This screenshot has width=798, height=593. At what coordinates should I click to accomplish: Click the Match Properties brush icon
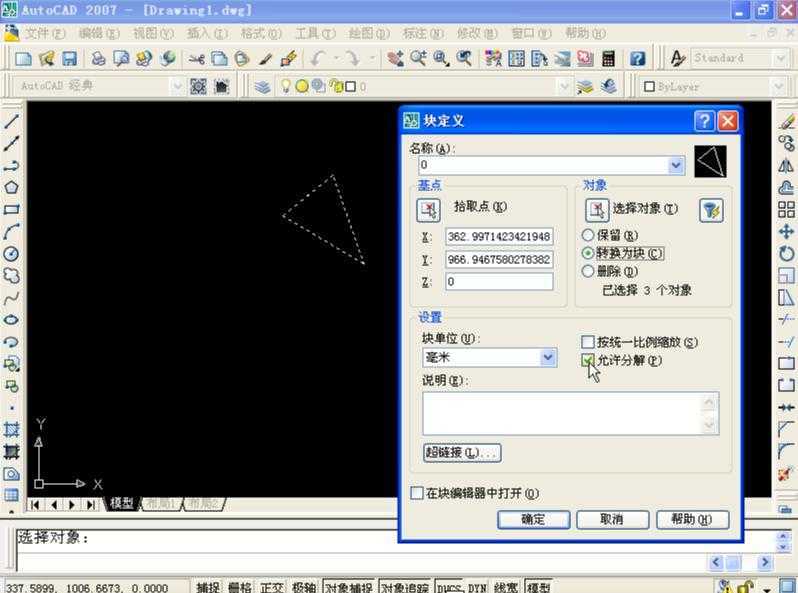289,59
